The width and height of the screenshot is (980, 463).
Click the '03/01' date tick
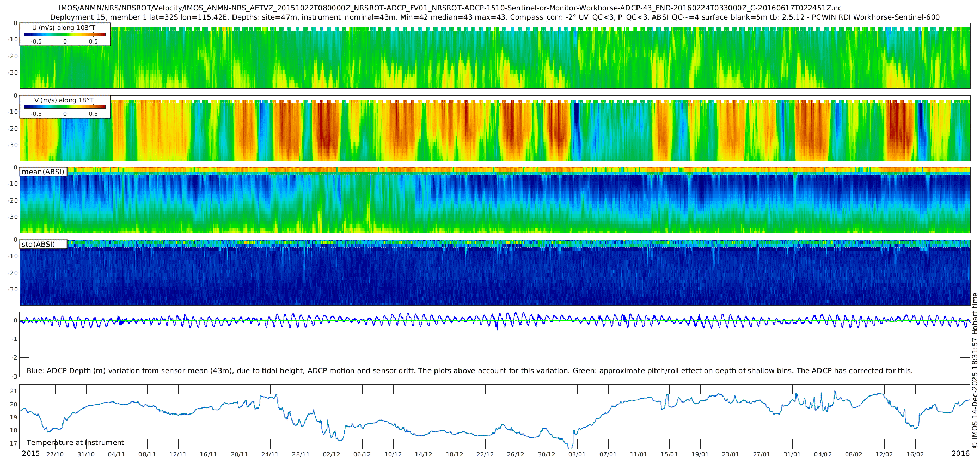tap(577, 455)
